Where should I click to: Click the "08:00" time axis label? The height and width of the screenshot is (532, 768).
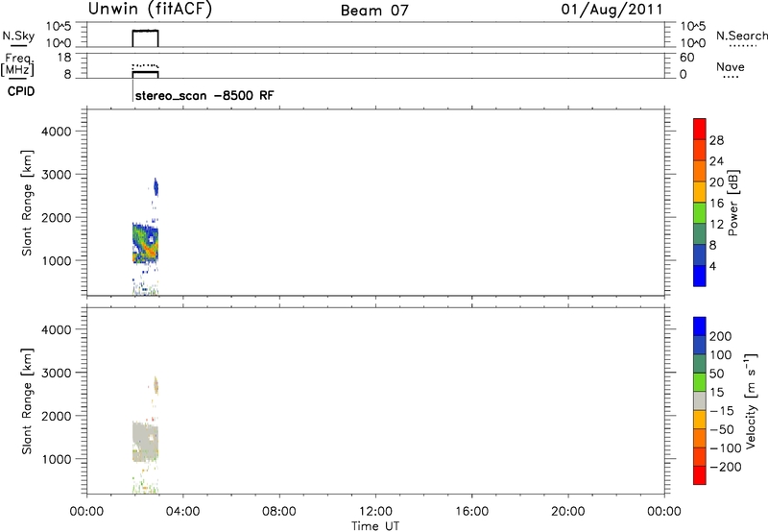click(x=278, y=512)
